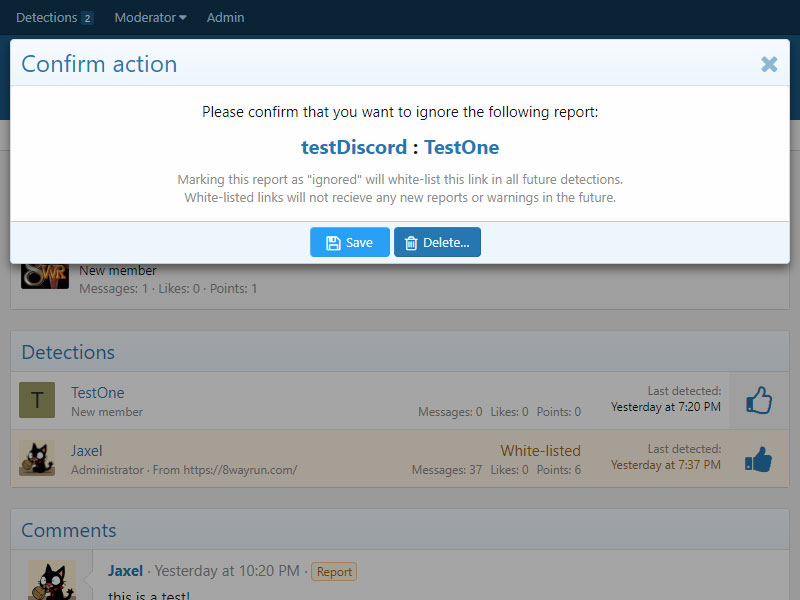Screen dimensions: 800x600
Task: Click TestOne's green T avatar
Action: click(x=37, y=401)
